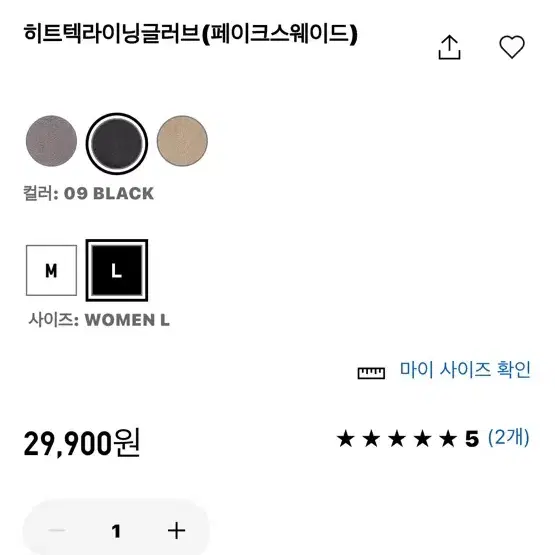This screenshot has width=555, height=555.
Task: Select the gray color swatch
Action: [x=51, y=141]
